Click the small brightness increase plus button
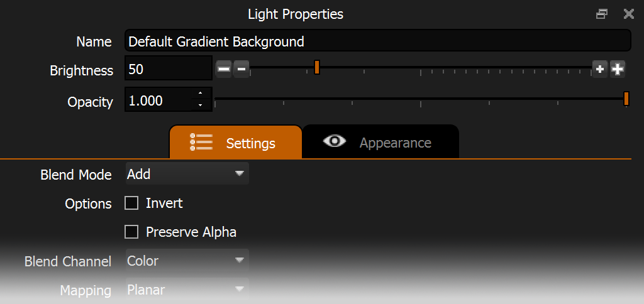This screenshot has height=304, width=644. click(600, 68)
